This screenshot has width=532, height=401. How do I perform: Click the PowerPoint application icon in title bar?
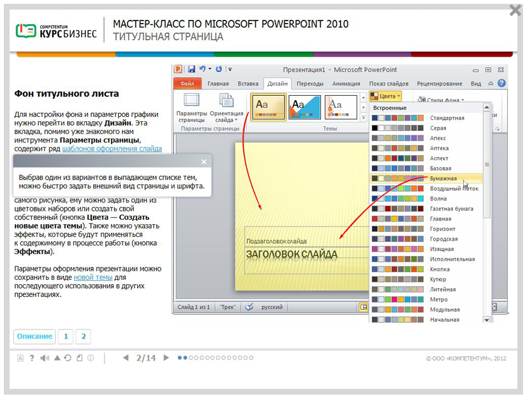click(x=178, y=69)
